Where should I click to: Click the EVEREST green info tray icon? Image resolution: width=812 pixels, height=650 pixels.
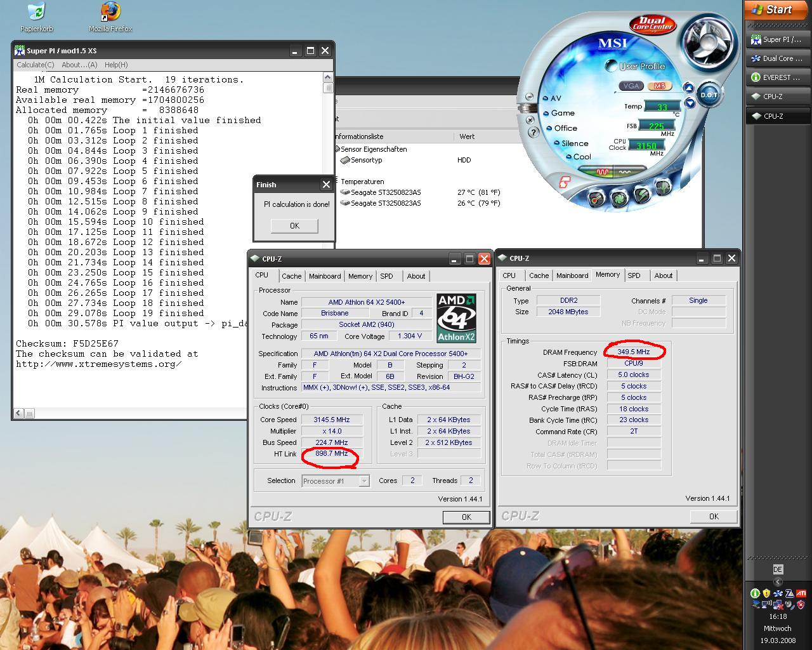[x=755, y=594]
